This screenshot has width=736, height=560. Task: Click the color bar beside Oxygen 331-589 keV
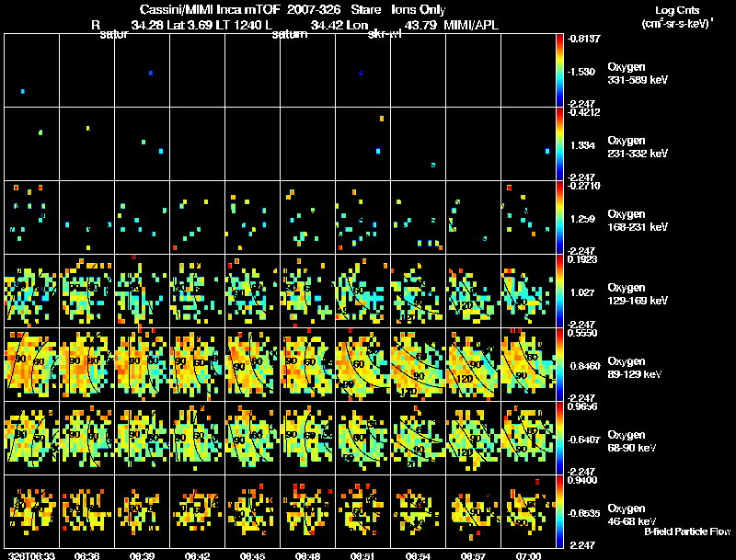(x=559, y=70)
